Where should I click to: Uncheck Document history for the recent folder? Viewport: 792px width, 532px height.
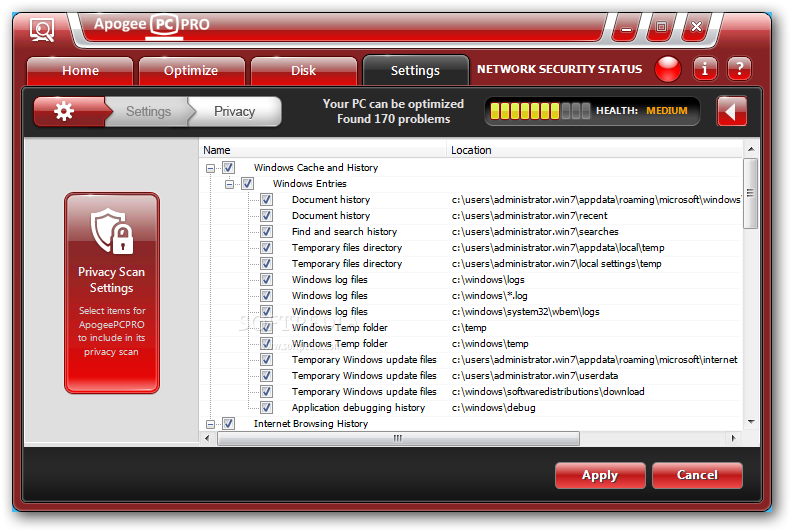pyautogui.click(x=266, y=216)
